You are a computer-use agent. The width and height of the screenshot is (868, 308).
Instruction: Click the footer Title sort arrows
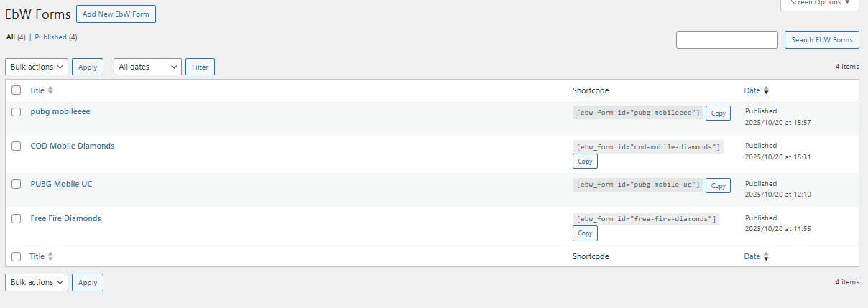[x=50, y=256]
